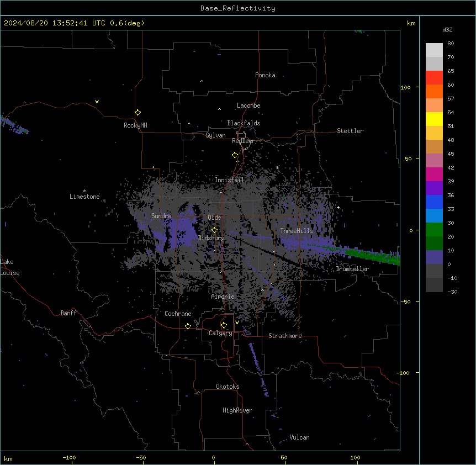Select the orange 60 dBZ legend swatch
This screenshot has height=465, width=476.
pyautogui.click(x=434, y=91)
